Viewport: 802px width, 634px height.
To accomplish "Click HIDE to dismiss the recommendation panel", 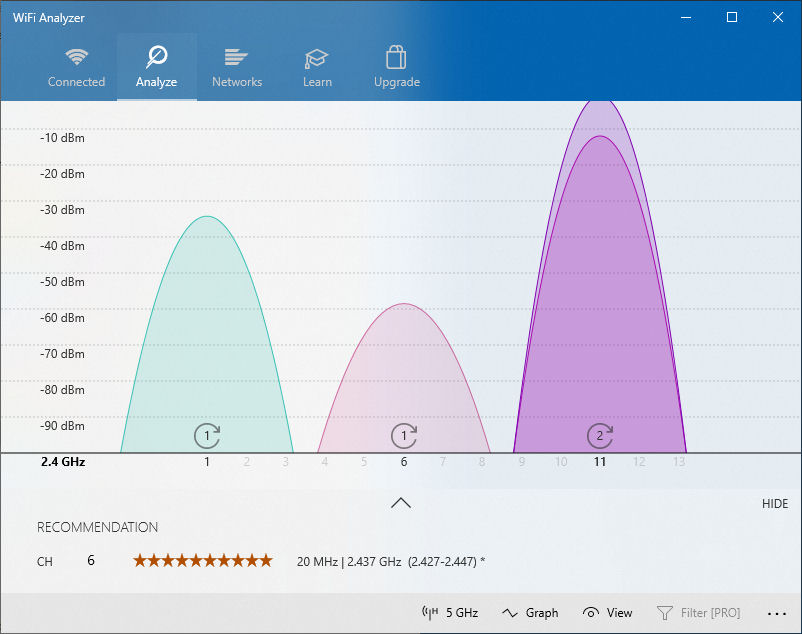I will click(x=775, y=503).
